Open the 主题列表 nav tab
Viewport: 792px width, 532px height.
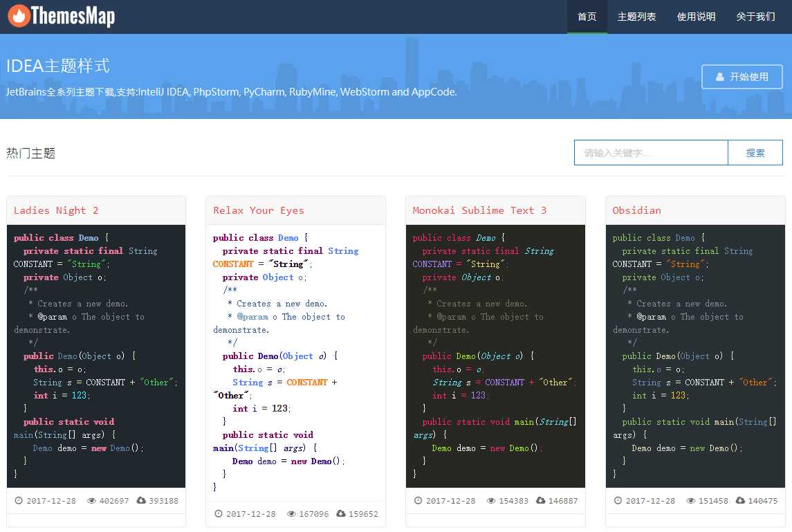pyautogui.click(x=636, y=17)
